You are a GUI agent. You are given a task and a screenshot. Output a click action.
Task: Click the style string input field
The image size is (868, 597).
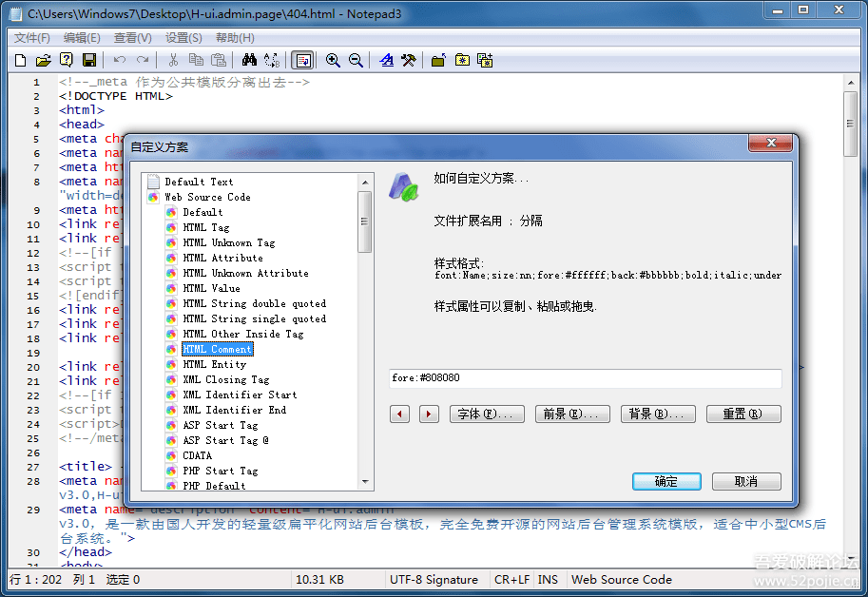[585, 378]
